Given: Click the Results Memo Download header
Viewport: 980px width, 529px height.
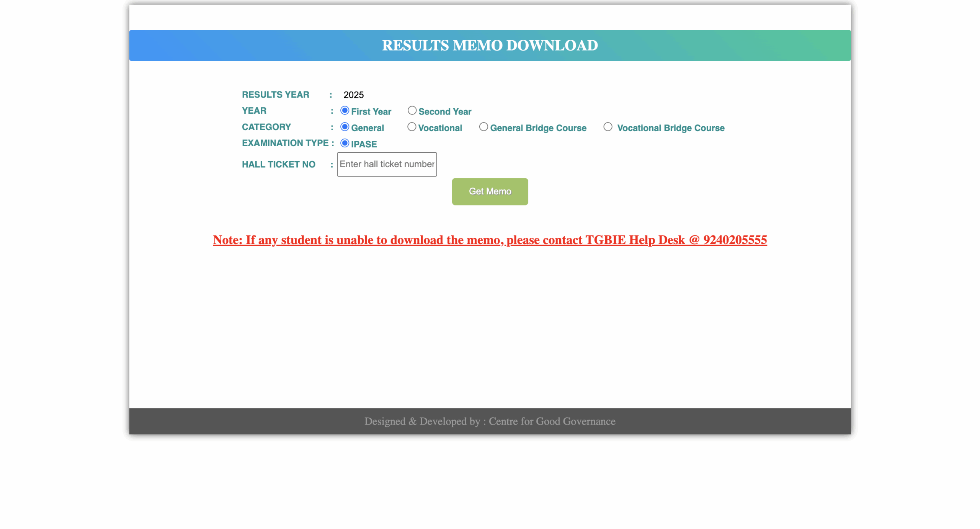Looking at the screenshot, I should coord(490,46).
